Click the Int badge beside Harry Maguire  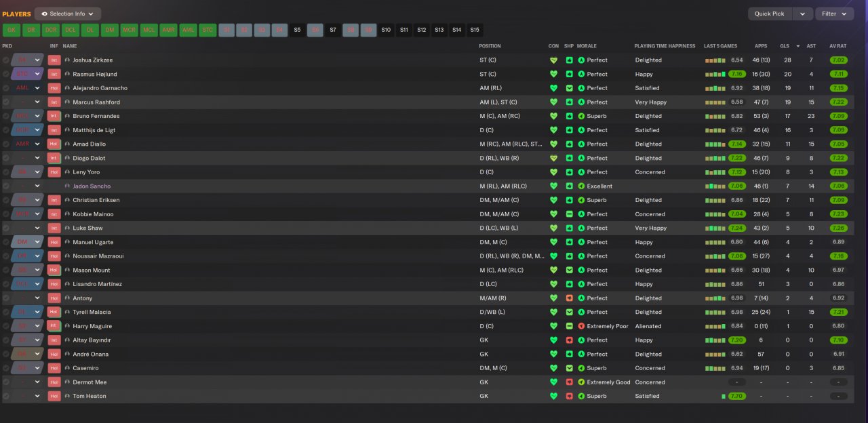point(54,326)
